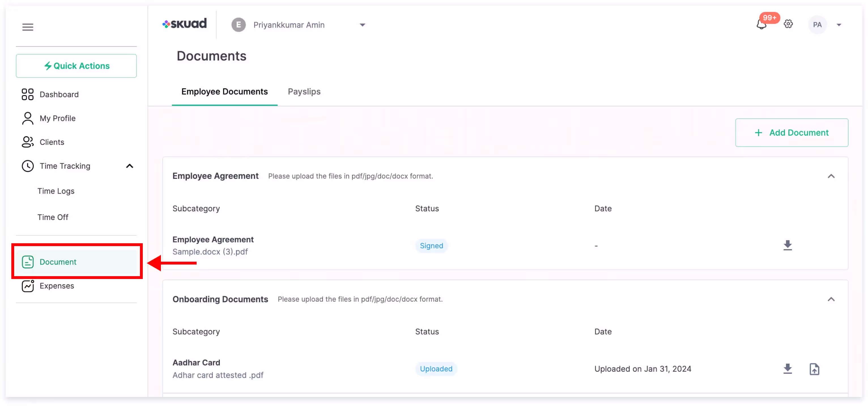The width and height of the screenshot is (868, 406).
Task: Switch to the Payslips tab
Action: (304, 92)
